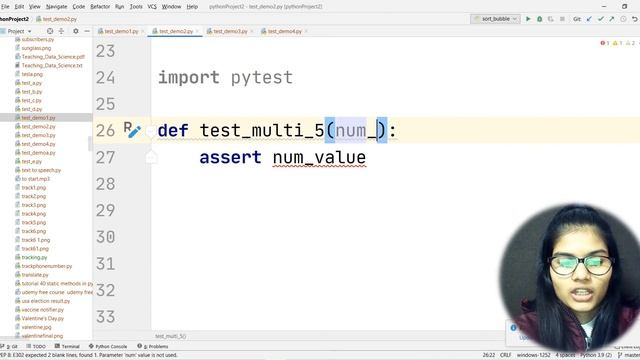Click the stop square button
640x360 pixels.
562,19
